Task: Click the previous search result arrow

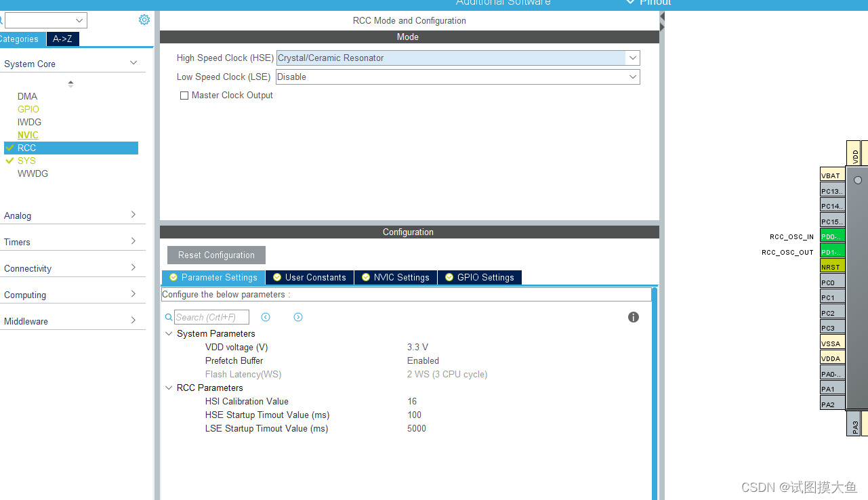Action: tap(265, 316)
